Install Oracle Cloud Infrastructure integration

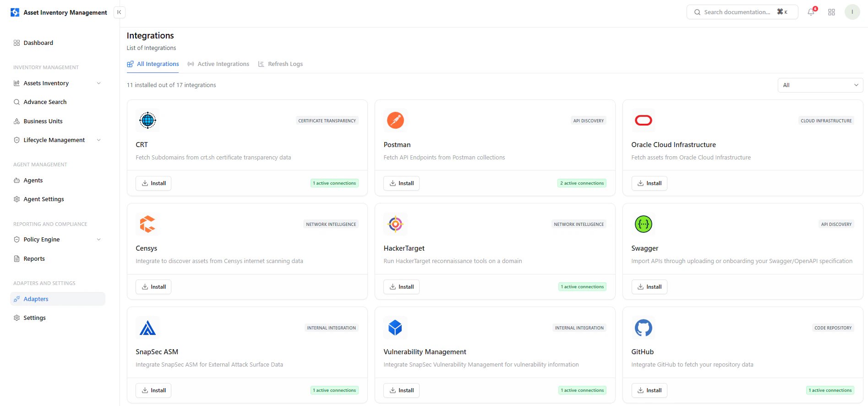coord(649,183)
